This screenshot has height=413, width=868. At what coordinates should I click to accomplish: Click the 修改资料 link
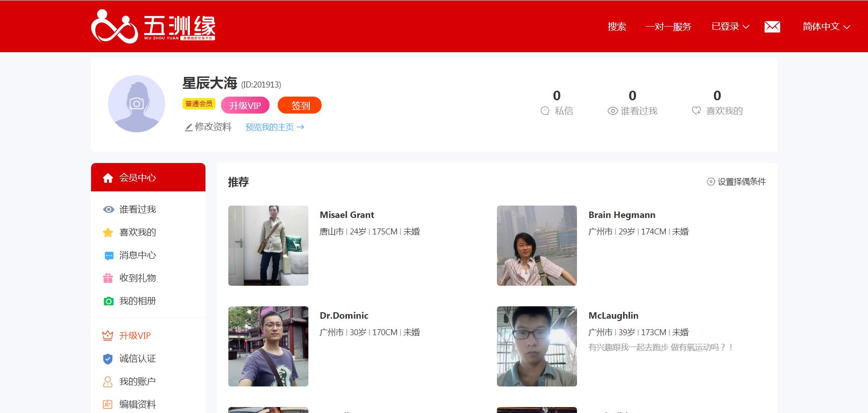(x=213, y=127)
